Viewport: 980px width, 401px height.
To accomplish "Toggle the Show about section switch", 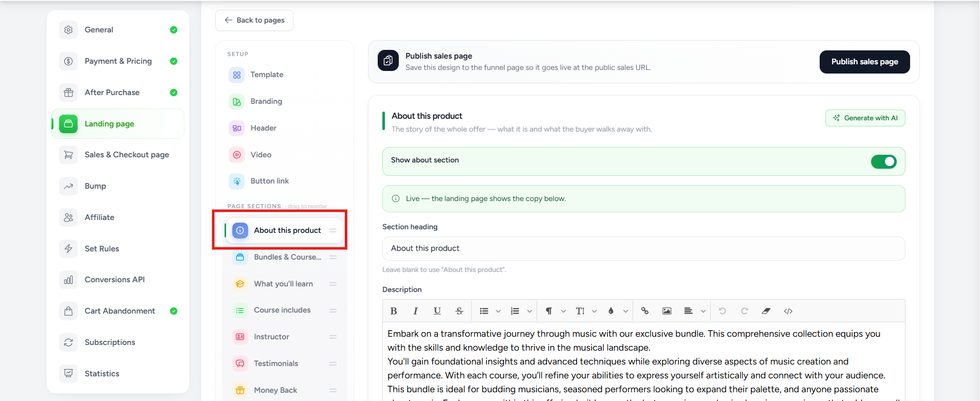I will click(884, 161).
